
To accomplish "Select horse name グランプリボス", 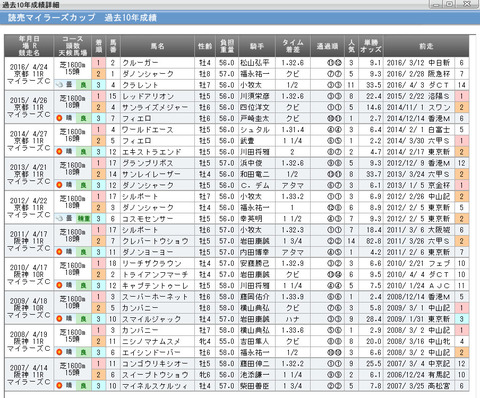I will (148, 163).
